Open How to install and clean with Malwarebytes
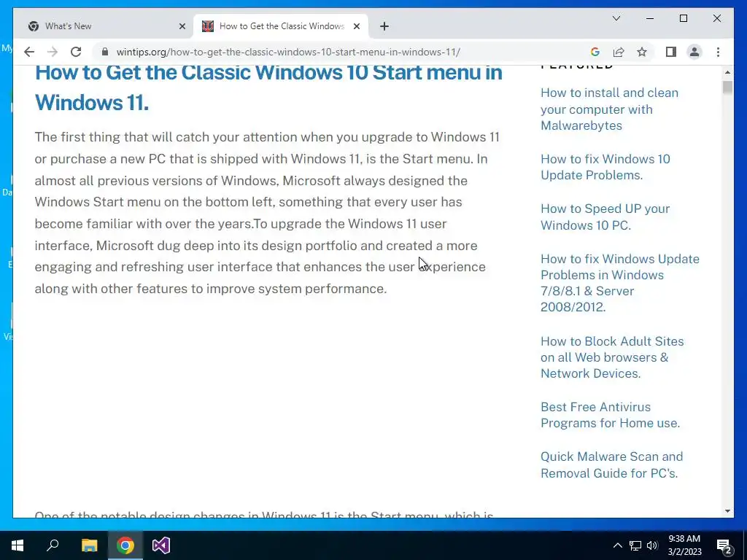747x560 pixels. [x=609, y=109]
